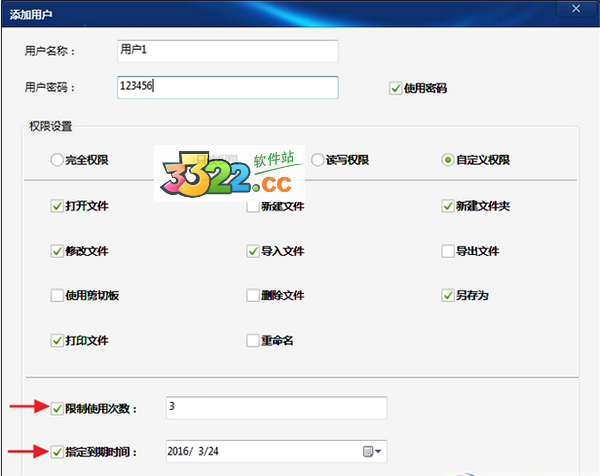Enable the 新建文件 checkbox
Screen dimensions: 600x476
pos(253,207)
